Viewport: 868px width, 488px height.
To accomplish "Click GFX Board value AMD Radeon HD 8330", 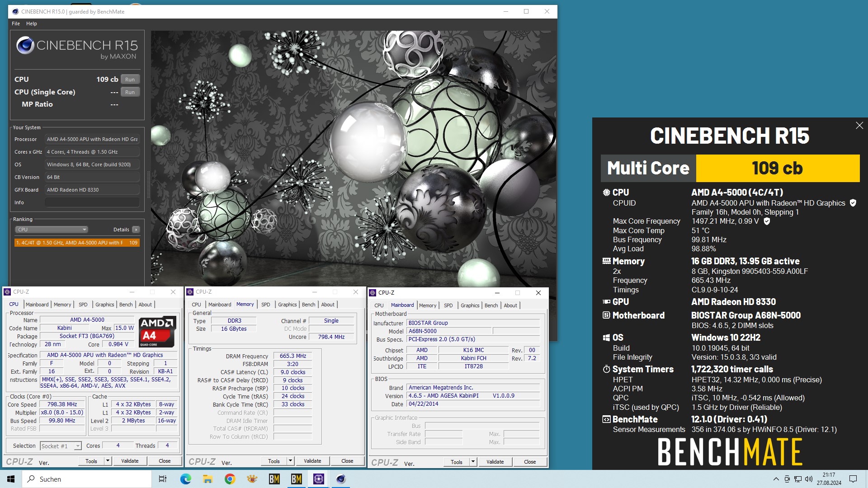I will pos(92,190).
